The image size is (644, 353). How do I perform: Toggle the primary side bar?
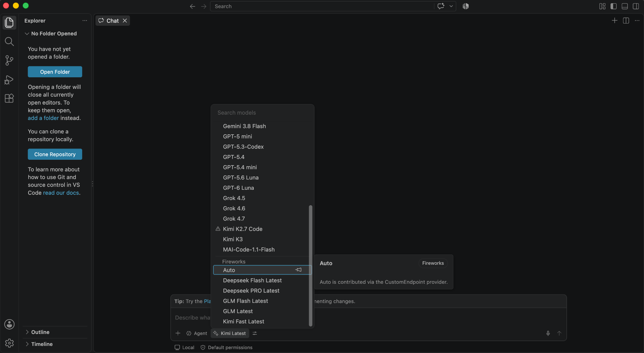tap(613, 6)
